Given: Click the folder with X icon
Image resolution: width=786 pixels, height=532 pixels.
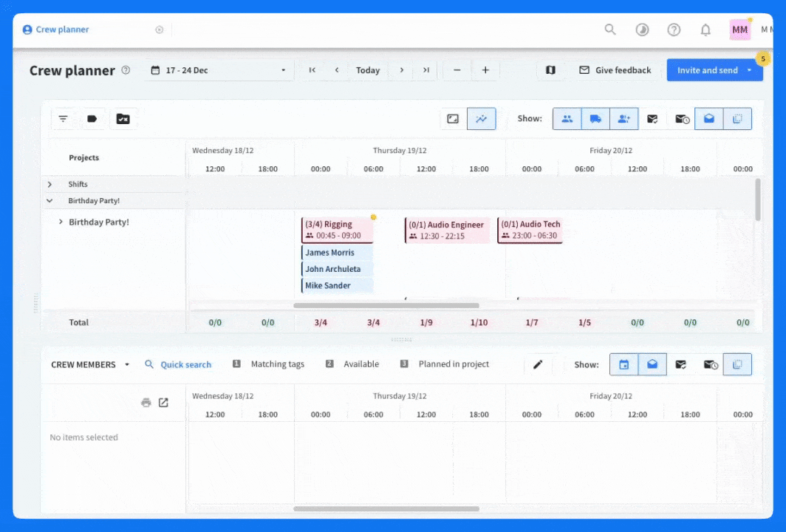Looking at the screenshot, I should click(x=123, y=119).
